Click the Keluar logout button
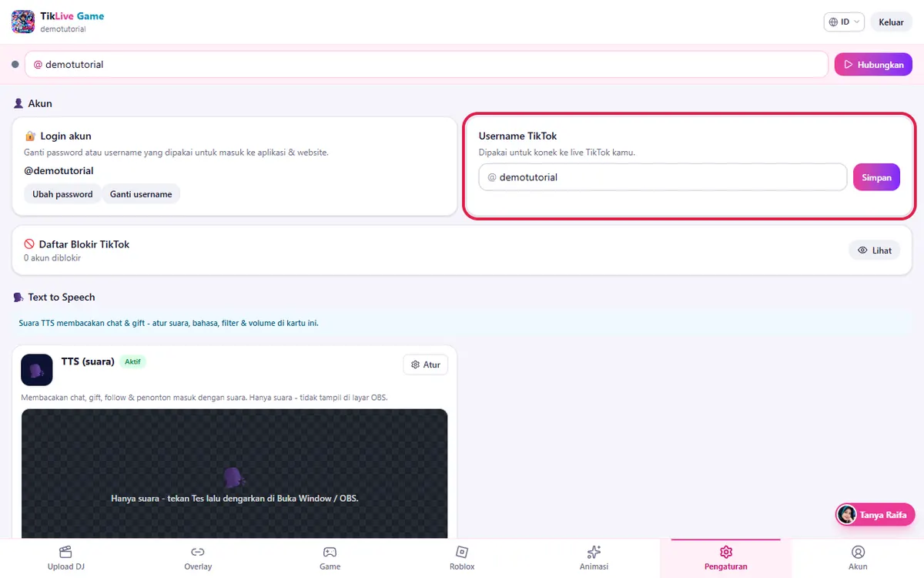The height and width of the screenshot is (578, 924). pos(891,22)
